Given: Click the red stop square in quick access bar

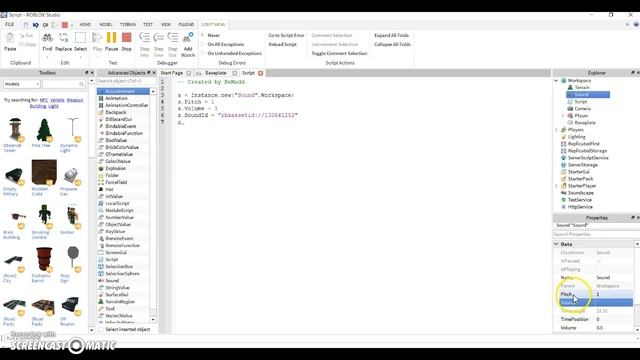Looking at the screenshot, I should pos(64,25).
